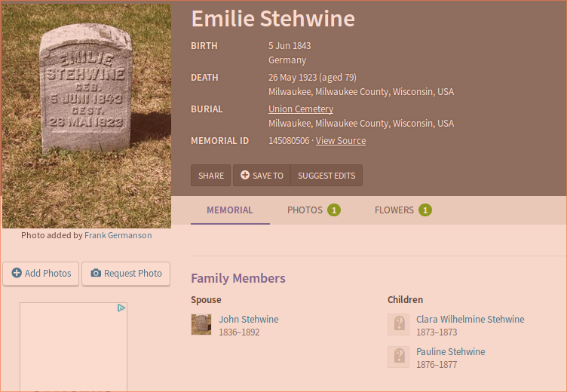Click the Family Members heading

(x=238, y=278)
